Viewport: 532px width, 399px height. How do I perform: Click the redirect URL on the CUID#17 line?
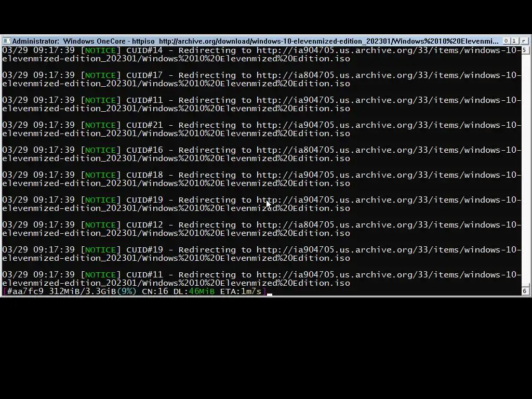tap(389, 75)
